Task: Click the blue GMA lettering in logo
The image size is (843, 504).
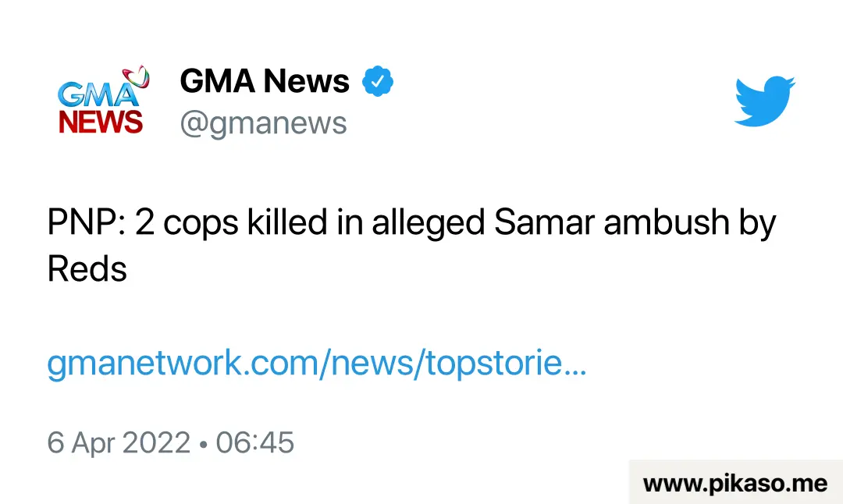Action: [97, 95]
